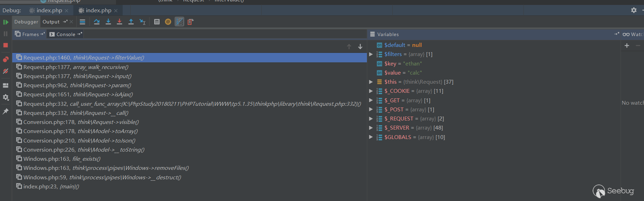
Task: Expand the $_GET array
Action: coord(371,100)
